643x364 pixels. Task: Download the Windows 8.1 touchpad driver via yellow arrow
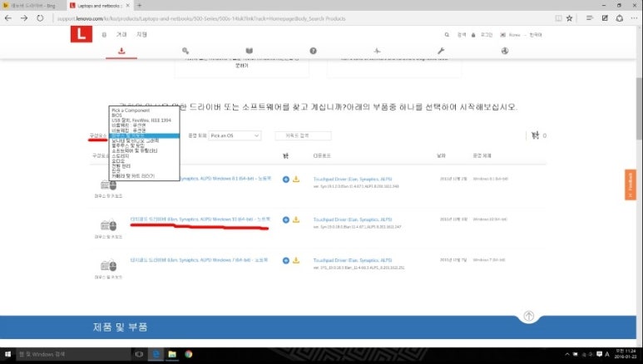coord(296,180)
